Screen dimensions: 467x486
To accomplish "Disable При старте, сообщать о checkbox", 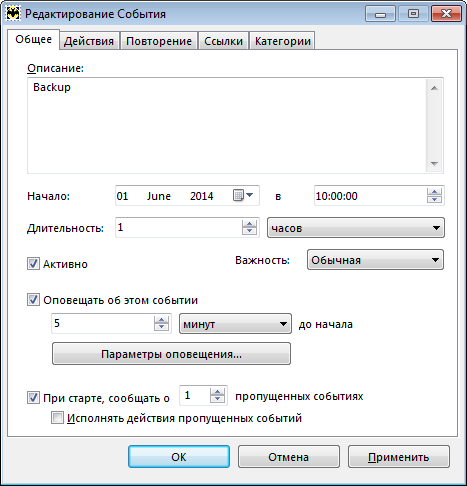I will coord(33,398).
